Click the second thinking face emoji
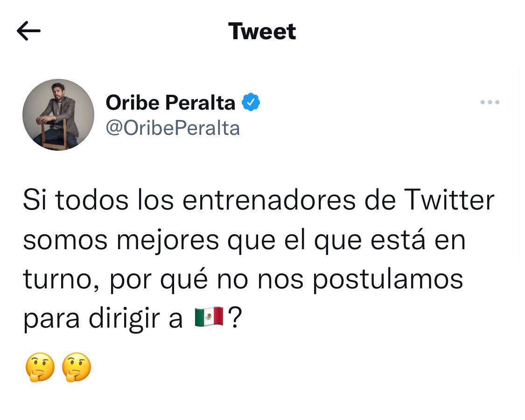The image size is (525, 420). [x=77, y=367]
